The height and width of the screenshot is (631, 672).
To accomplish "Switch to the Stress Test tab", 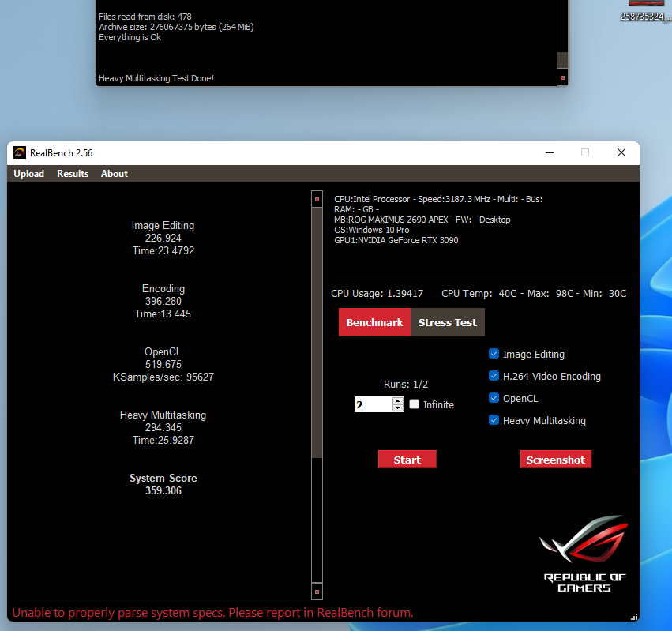I will click(448, 322).
